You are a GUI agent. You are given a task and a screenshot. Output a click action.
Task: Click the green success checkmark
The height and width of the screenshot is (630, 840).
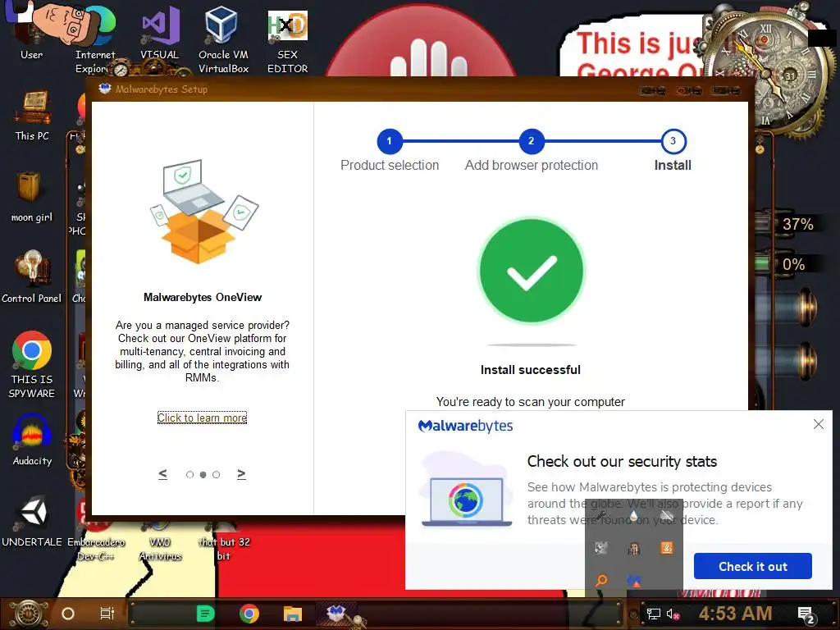click(x=532, y=271)
